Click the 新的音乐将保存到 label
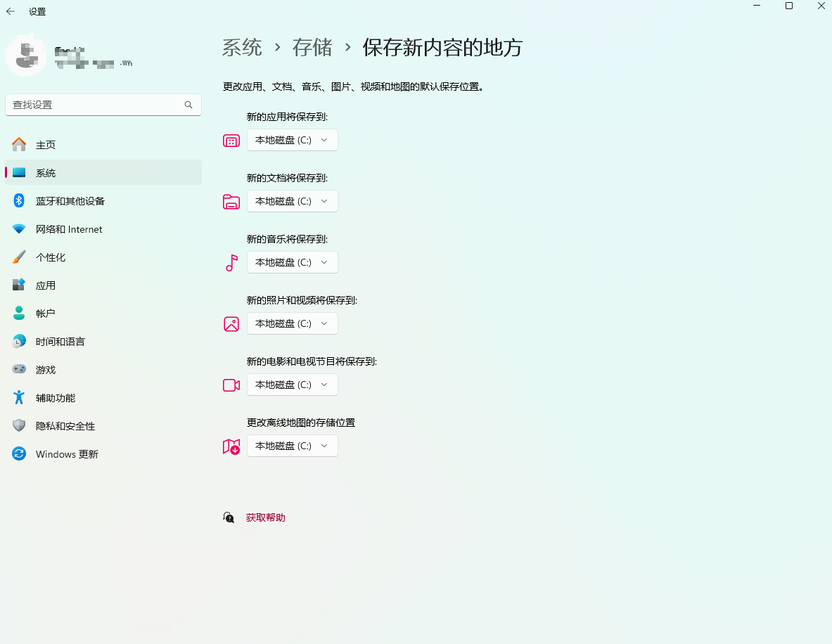 point(287,239)
